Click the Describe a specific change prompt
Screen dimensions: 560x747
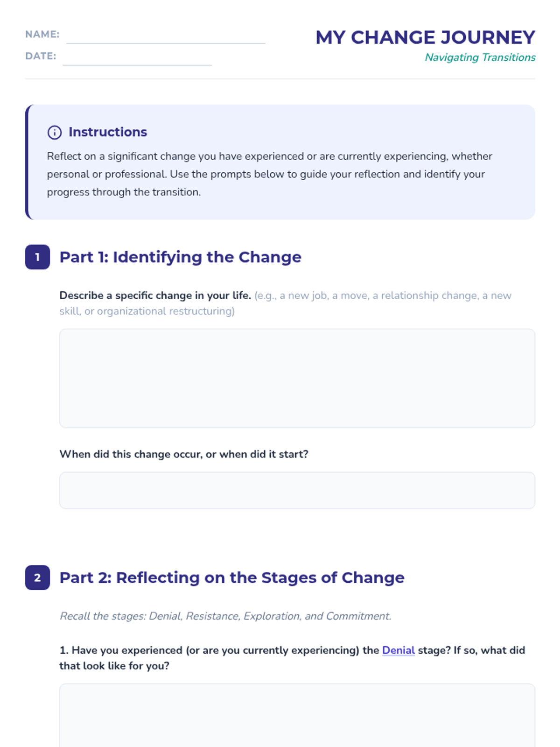tap(155, 296)
